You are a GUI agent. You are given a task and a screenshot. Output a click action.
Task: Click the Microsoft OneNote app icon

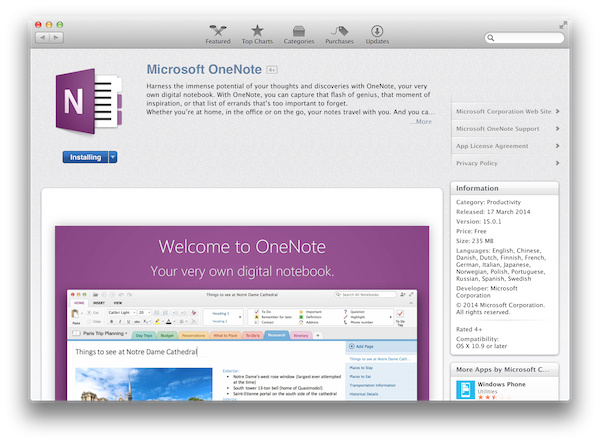coord(91,103)
